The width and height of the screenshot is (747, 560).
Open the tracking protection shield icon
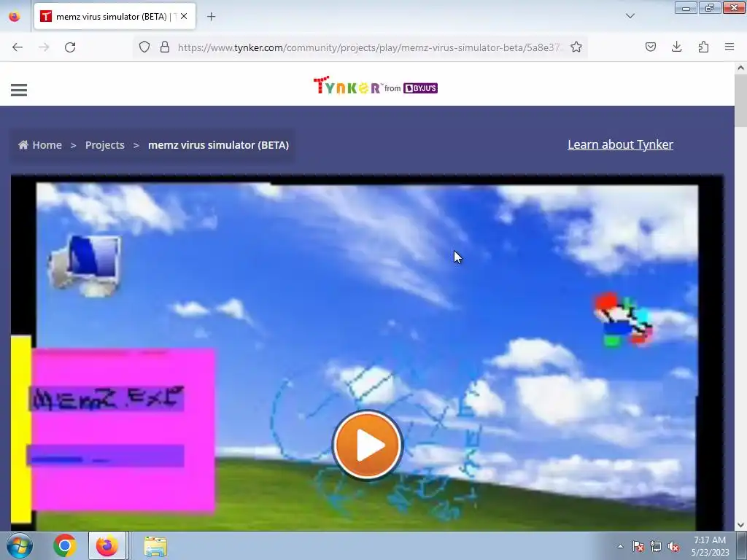[144, 47]
